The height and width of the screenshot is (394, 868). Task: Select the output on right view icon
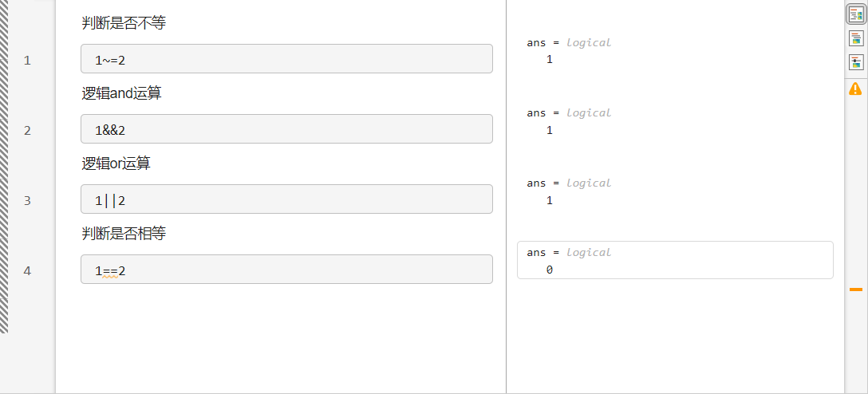click(855, 14)
